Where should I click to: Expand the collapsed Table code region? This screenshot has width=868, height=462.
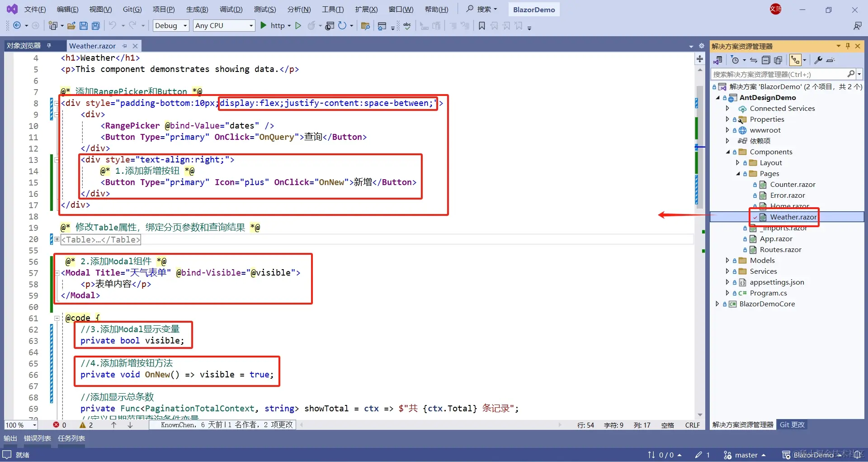[57, 239]
